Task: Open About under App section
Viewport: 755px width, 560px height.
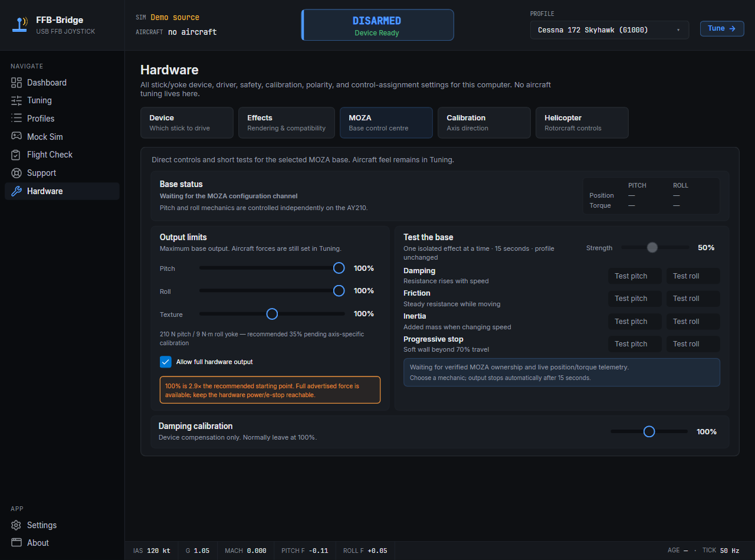Action: (62, 543)
